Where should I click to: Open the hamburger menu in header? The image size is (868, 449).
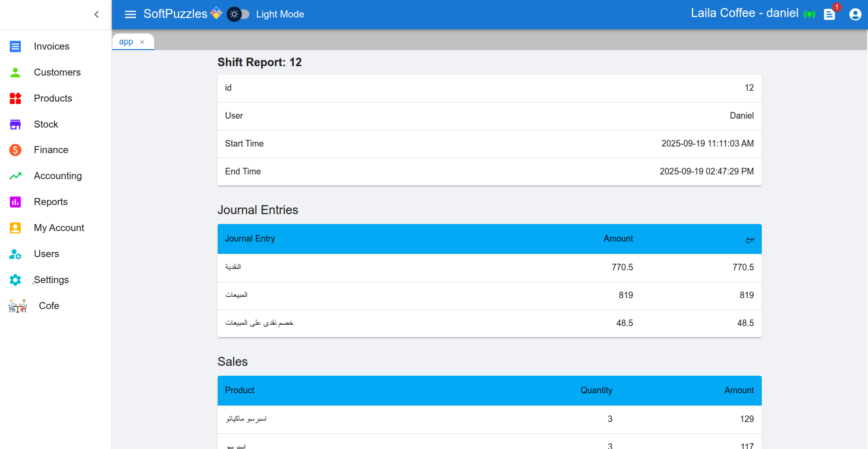(130, 14)
